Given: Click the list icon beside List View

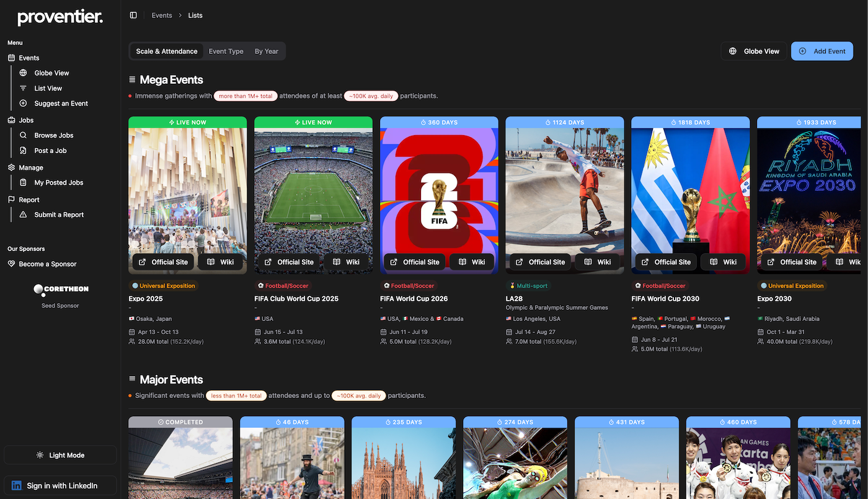Looking at the screenshot, I should [x=24, y=88].
